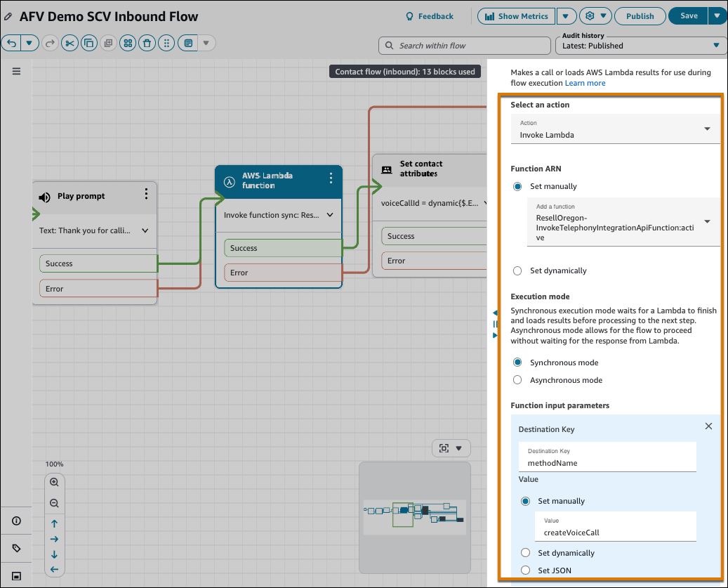Image resolution: width=728 pixels, height=588 pixels.
Task: Click the select-all blocks grid icon
Action: (128, 43)
